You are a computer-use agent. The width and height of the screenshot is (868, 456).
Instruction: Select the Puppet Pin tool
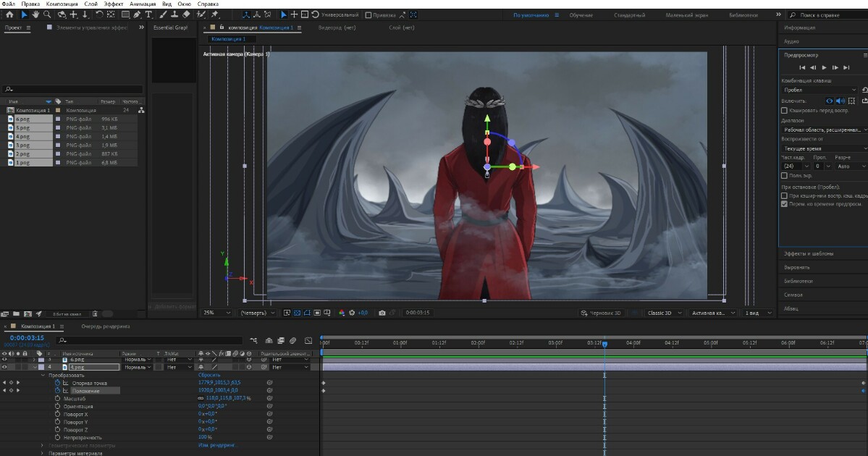coord(215,14)
